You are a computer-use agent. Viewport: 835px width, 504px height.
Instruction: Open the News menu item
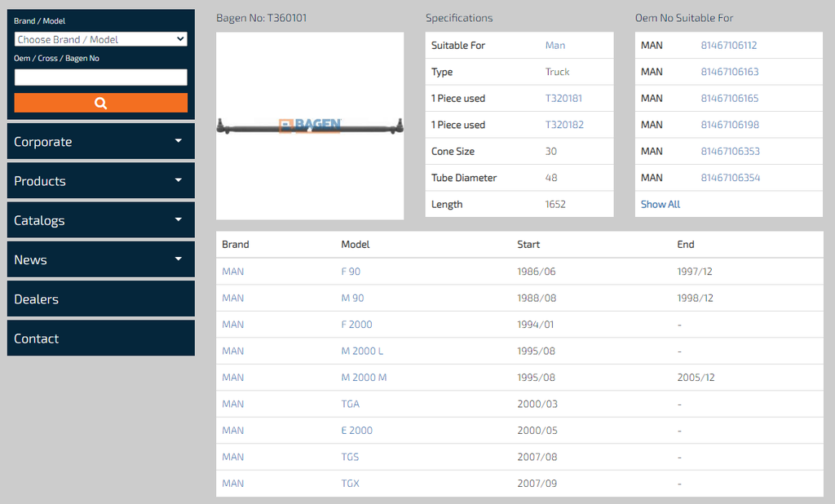point(100,259)
